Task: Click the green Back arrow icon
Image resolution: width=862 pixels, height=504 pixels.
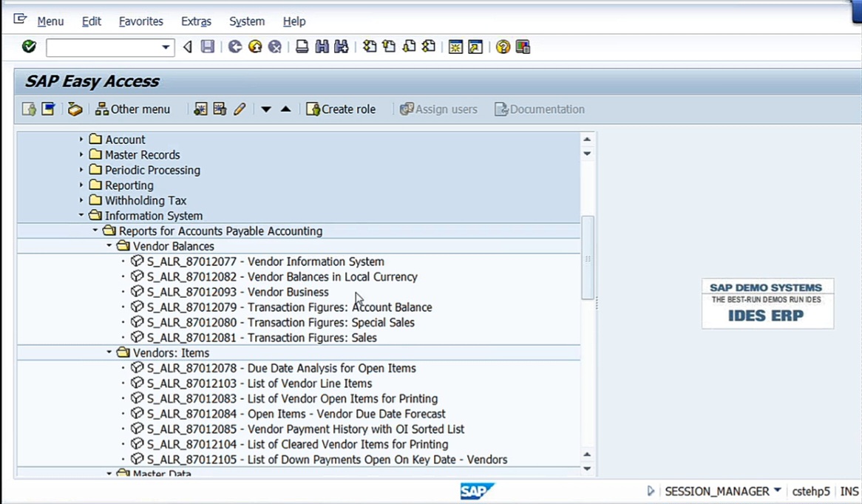Action: 235,47
